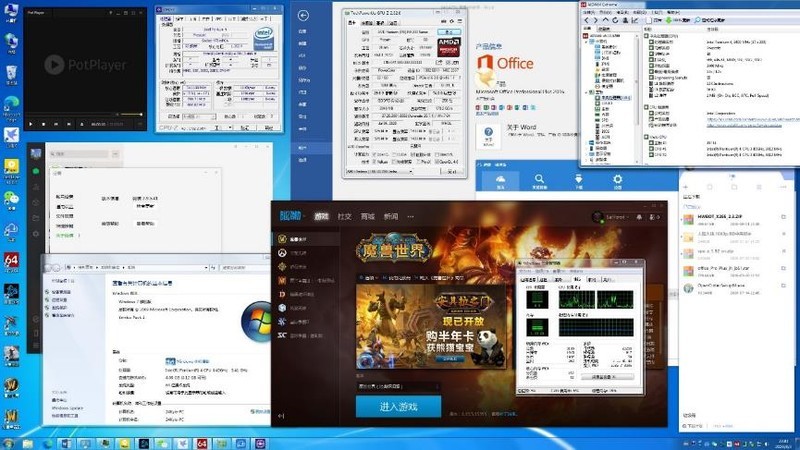
Task: Toggle Vulkan checkbox in GPU-Z
Action: click(x=374, y=162)
